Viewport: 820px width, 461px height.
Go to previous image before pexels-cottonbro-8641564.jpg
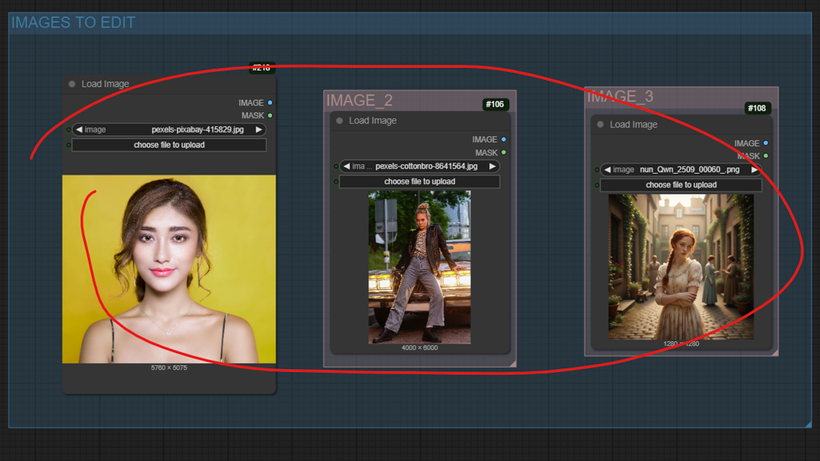(x=346, y=166)
